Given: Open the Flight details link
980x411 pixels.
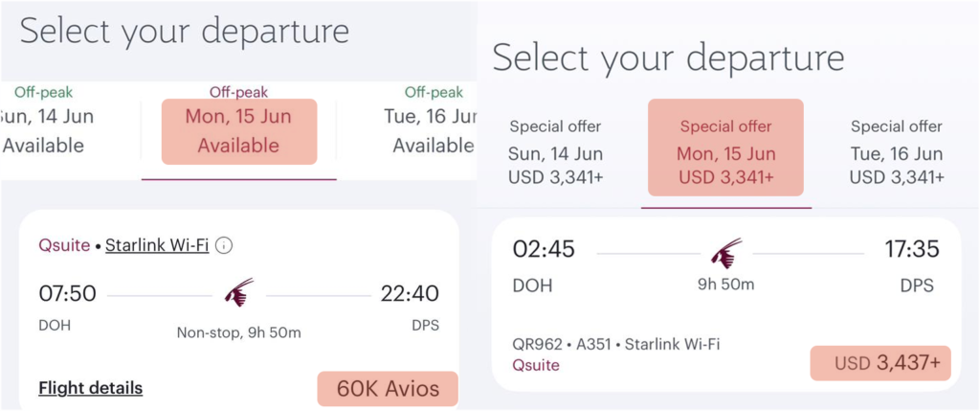Looking at the screenshot, I should pos(91,388).
